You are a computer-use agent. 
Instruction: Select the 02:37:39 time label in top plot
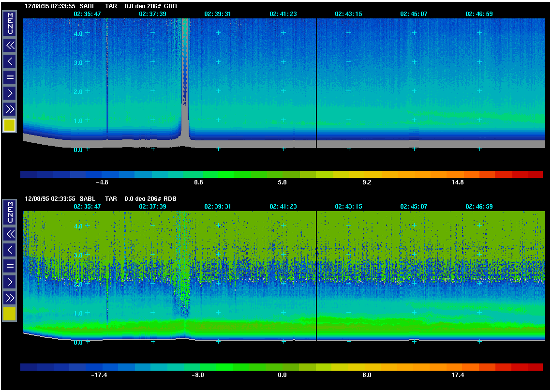[x=152, y=14]
